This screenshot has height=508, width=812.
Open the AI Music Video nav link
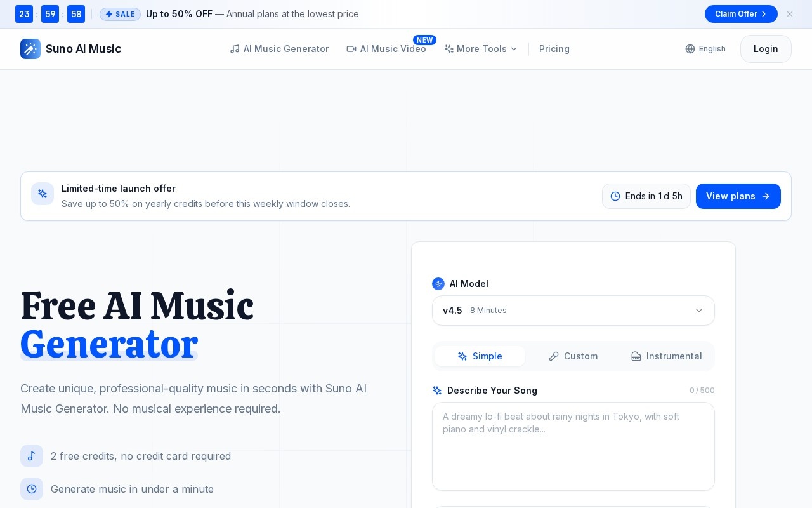[x=386, y=49]
